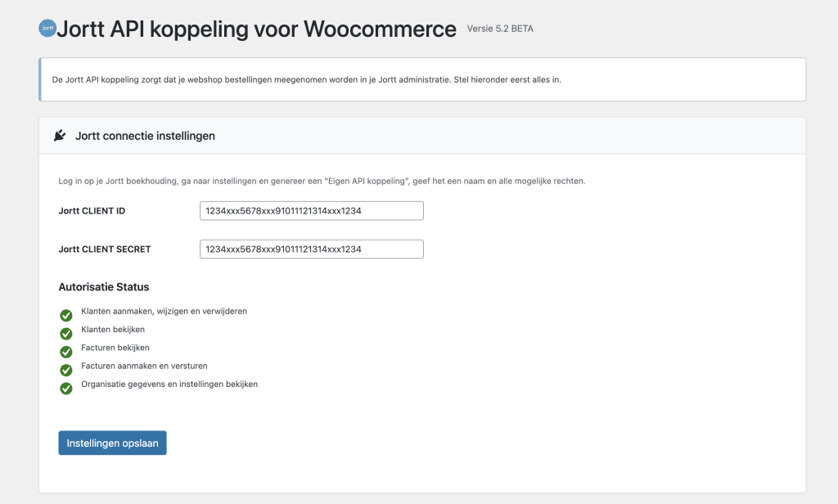Viewport: 838px width, 504px height.
Task: Click the Jortt connectie instellingen header
Action: [145, 136]
